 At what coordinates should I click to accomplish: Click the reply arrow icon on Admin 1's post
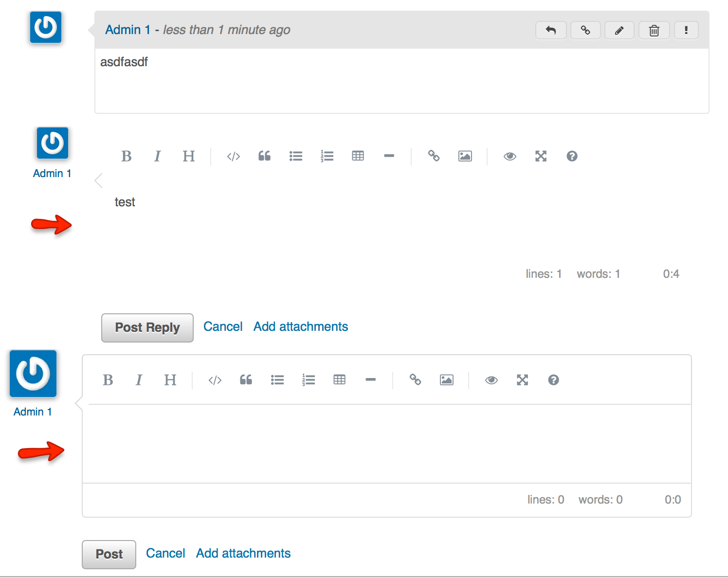coord(550,30)
